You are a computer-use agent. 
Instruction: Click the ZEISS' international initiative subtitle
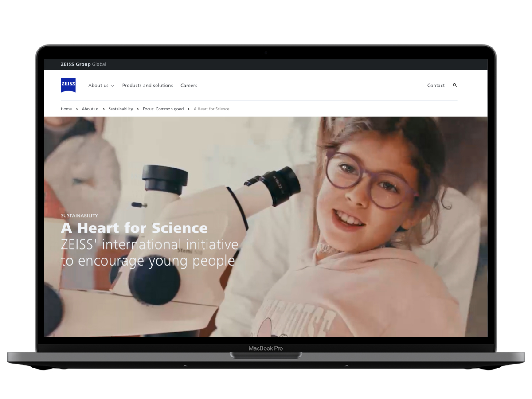149,253
